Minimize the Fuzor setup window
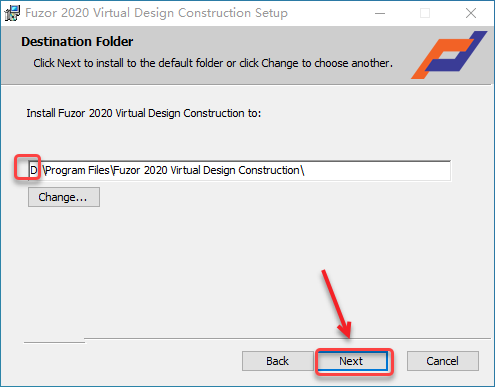 tap(380, 13)
